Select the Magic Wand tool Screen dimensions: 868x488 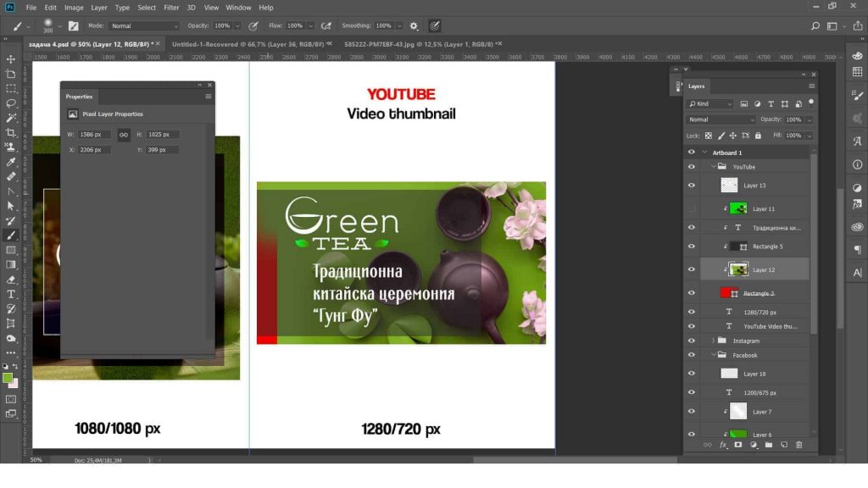point(10,118)
